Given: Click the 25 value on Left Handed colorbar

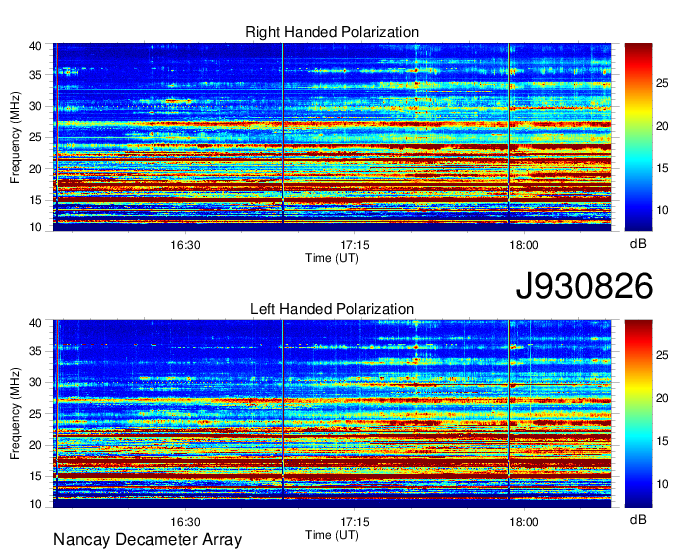Looking at the screenshot, I should point(662,356).
